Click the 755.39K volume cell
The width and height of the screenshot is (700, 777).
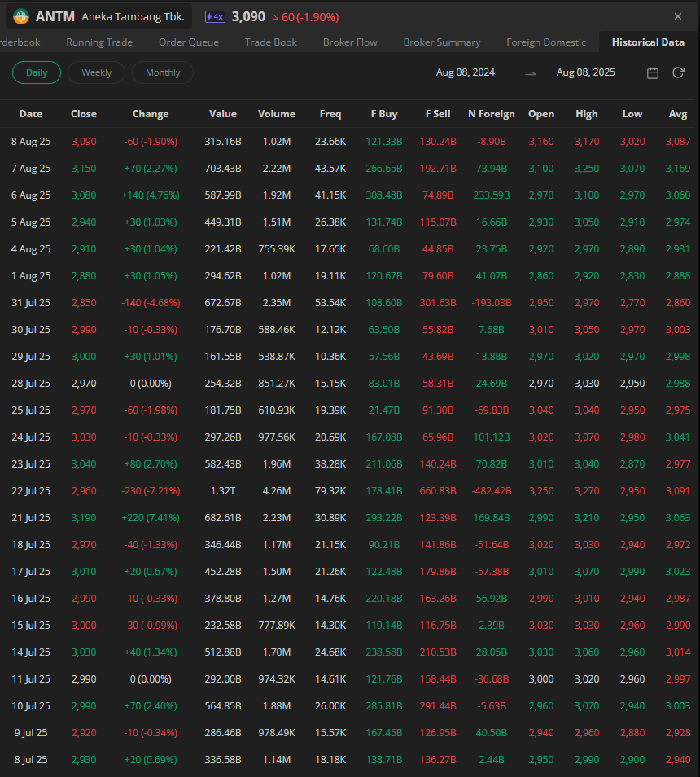[277, 249]
